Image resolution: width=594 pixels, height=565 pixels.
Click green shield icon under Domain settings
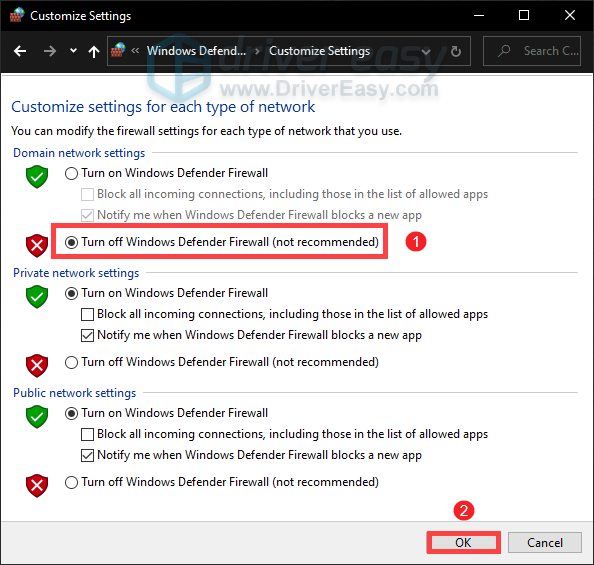click(x=37, y=177)
